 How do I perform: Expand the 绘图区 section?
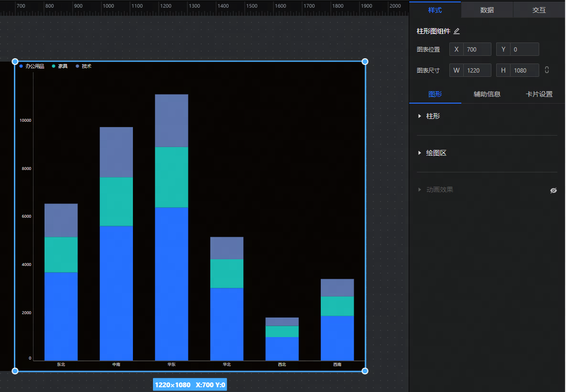click(420, 153)
